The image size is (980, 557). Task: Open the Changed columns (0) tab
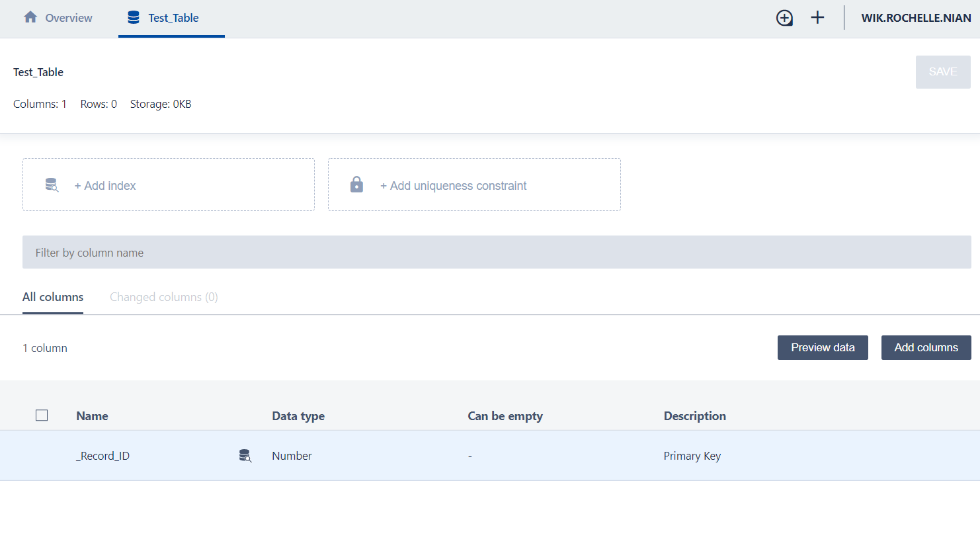(163, 297)
